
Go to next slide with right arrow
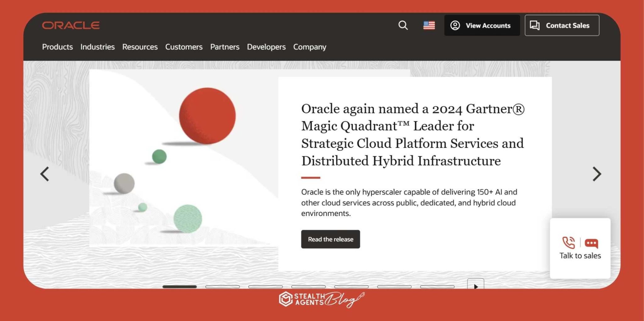tap(597, 174)
